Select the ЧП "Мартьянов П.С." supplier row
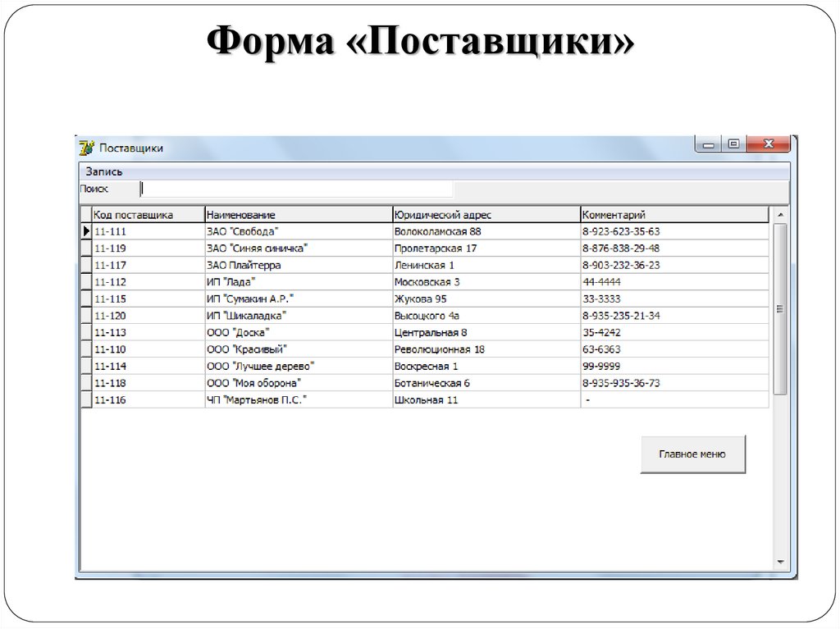 tap(246, 399)
